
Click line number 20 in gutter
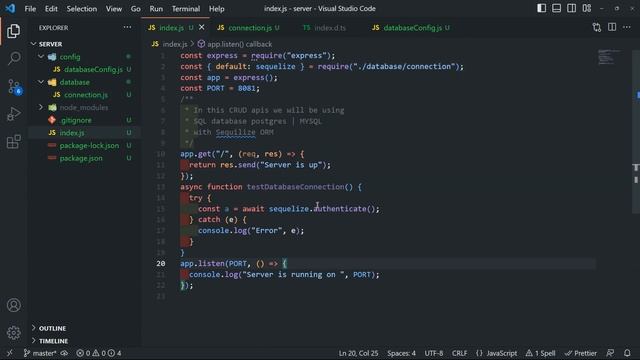(161, 263)
